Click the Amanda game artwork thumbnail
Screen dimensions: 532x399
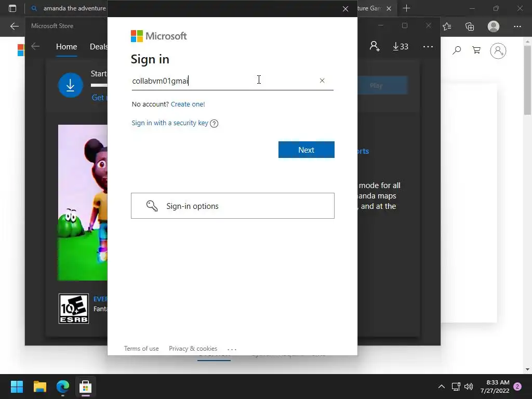coord(83,203)
